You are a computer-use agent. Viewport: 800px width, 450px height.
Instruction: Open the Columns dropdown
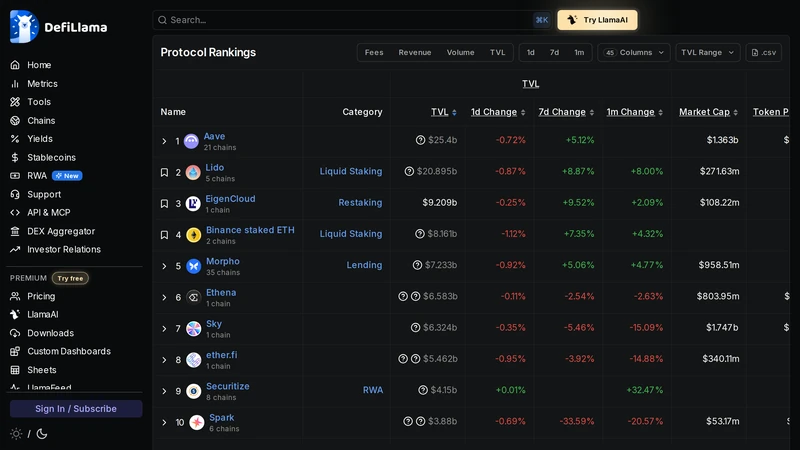634,53
